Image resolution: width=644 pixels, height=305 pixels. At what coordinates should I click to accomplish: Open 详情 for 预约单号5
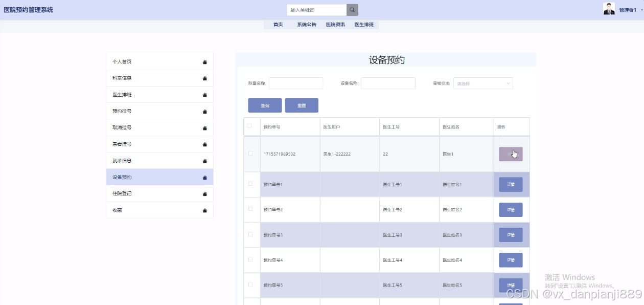[511, 285]
